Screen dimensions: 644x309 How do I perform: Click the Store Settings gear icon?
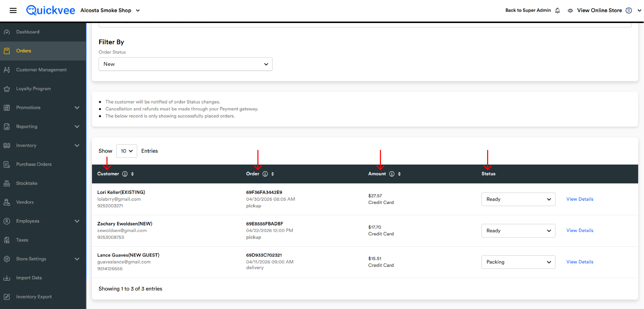pos(7,259)
